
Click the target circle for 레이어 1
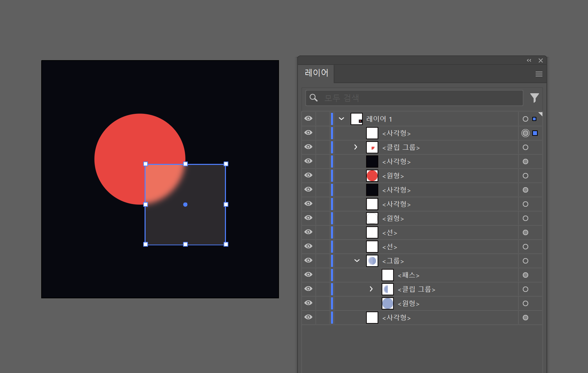(526, 119)
